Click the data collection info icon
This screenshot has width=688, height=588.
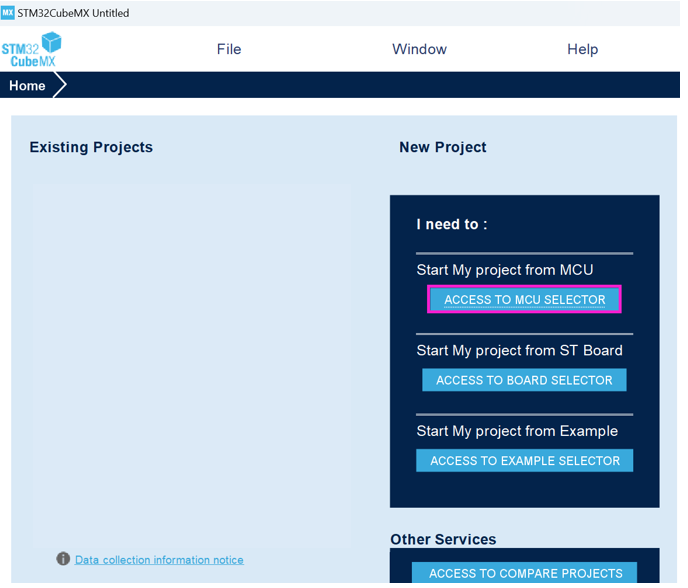[63, 559]
